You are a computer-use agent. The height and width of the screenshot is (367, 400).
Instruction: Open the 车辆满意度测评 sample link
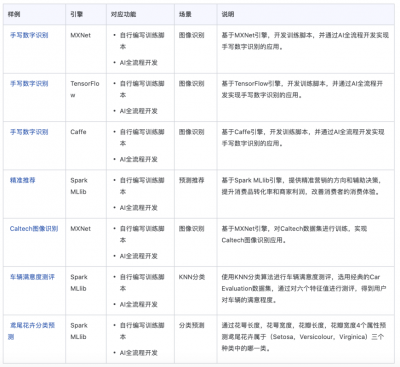point(32,277)
